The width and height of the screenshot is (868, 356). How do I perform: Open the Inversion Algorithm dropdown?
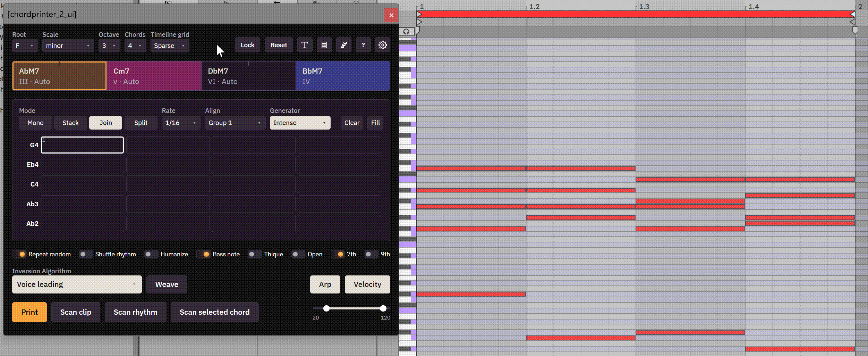pos(77,284)
